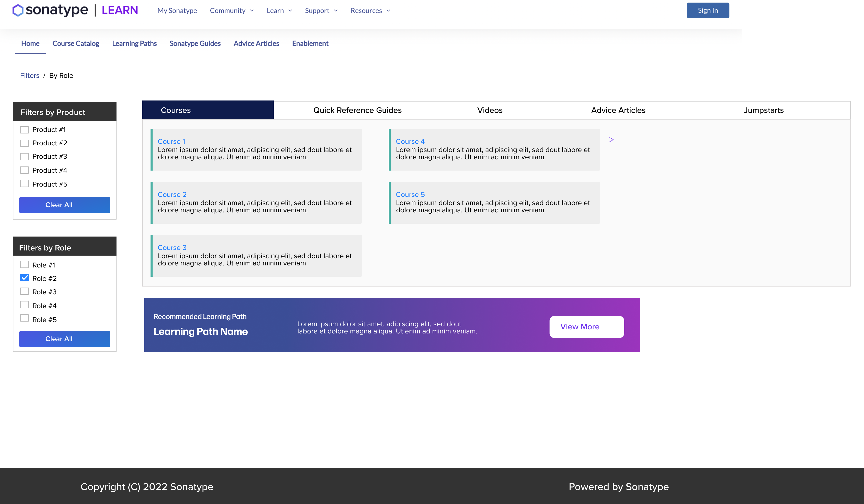The image size is (864, 504).
Task: Tick the Role #5 checkbox
Action: point(24,318)
